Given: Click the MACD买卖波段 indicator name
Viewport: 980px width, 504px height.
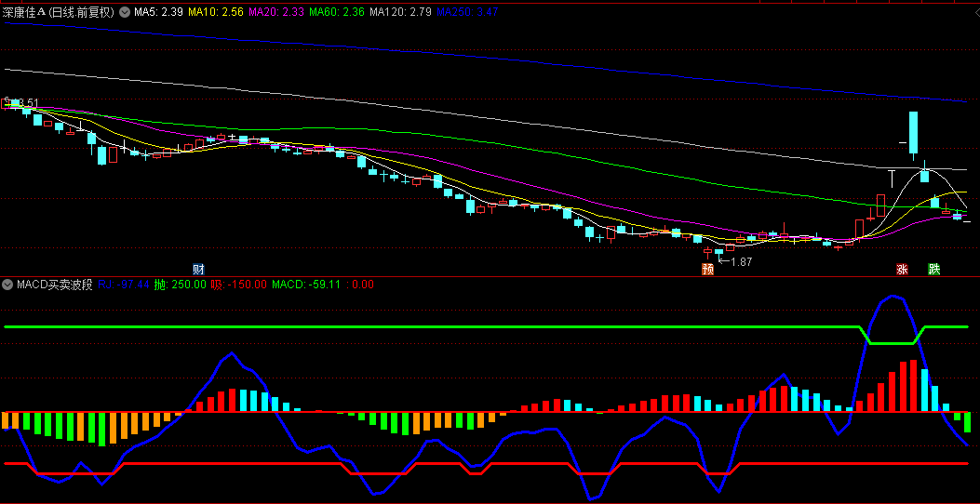Looking at the screenshot, I should click(x=55, y=285).
